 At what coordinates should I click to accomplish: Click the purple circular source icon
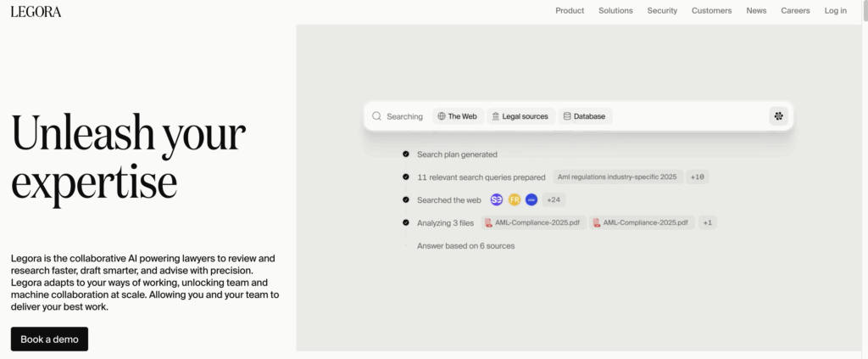click(x=497, y=200)
